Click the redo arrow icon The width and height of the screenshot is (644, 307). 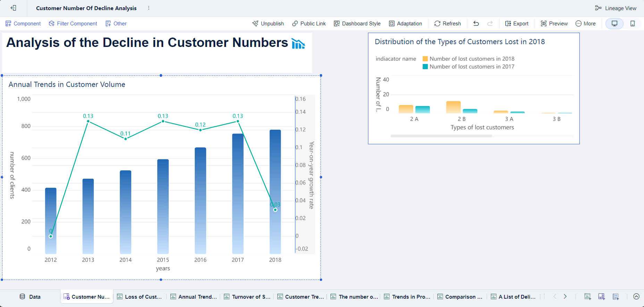(x=490, y=23)
